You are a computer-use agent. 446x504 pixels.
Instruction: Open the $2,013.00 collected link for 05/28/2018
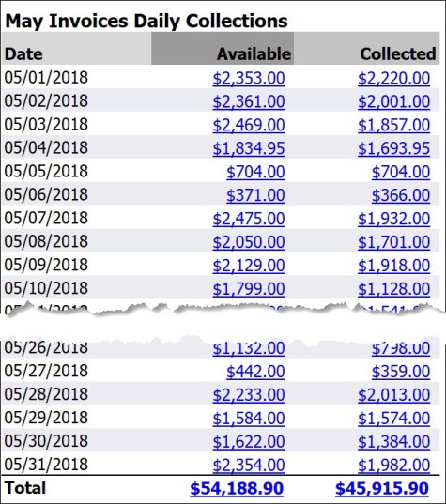coord(394,395)
